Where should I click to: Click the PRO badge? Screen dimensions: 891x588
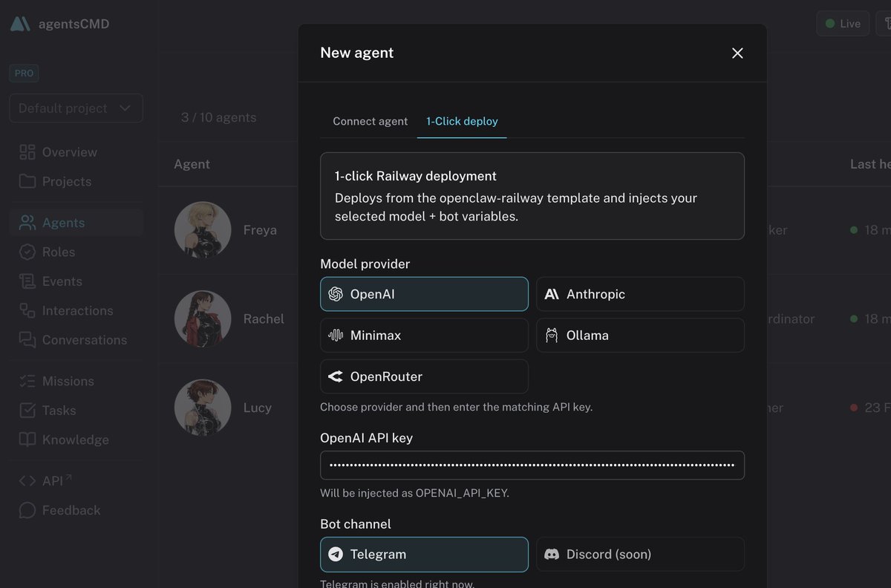24,73
